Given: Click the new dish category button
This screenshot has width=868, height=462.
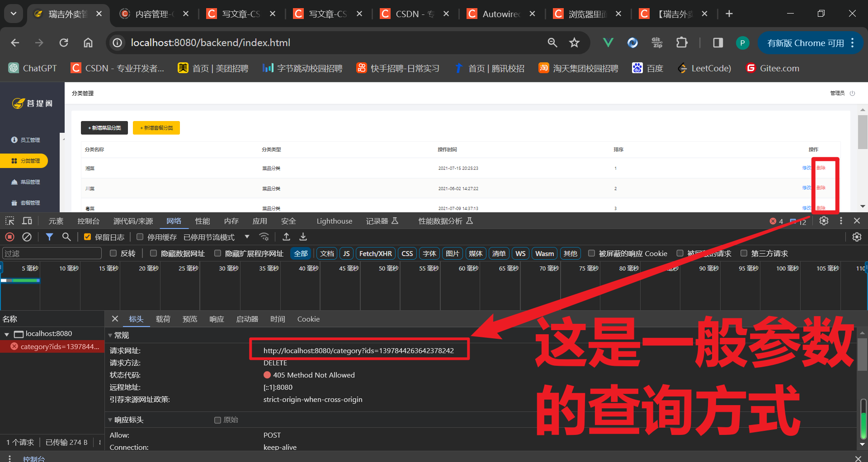Looking at the screenshot, I should pos(104,128).
